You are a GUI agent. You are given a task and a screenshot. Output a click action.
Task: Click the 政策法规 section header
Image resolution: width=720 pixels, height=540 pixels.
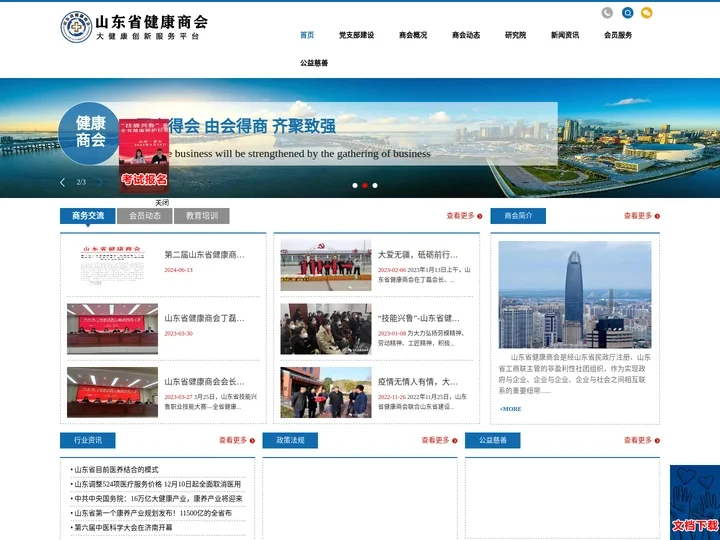(290, 440)
